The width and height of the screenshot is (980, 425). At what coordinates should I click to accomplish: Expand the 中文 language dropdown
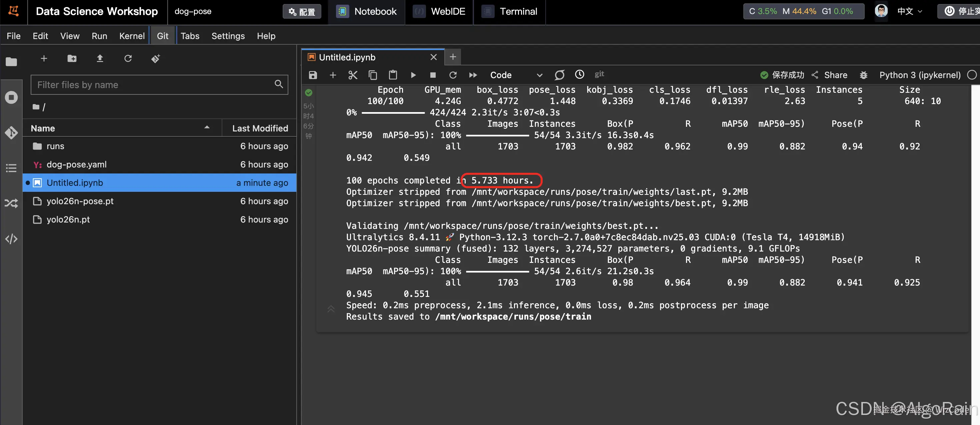[910, 11]
